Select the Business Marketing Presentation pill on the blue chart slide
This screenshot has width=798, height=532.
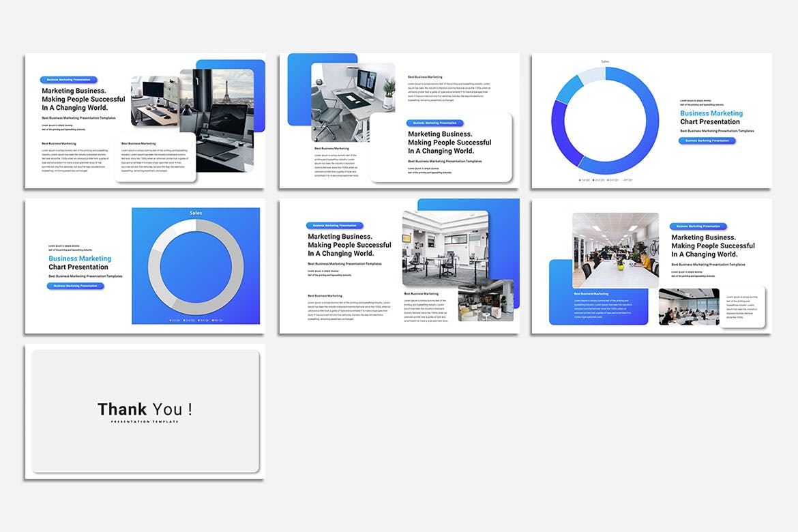coord(75,286)
